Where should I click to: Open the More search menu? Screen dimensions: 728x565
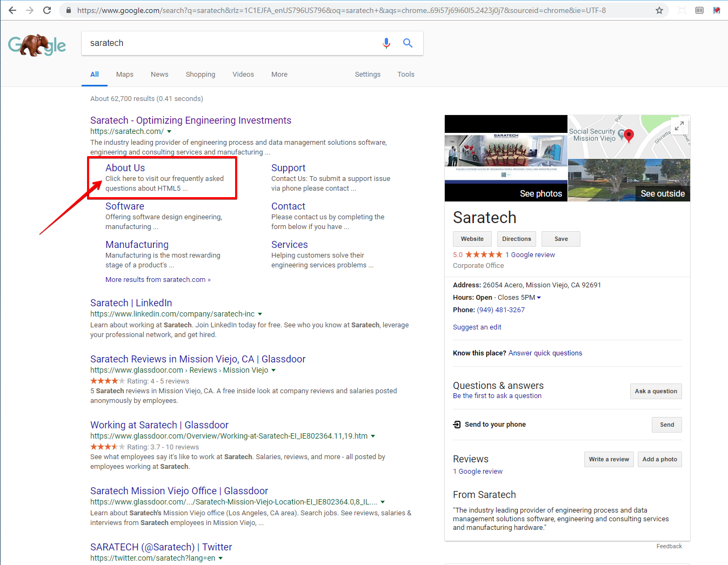coord(279,75)
